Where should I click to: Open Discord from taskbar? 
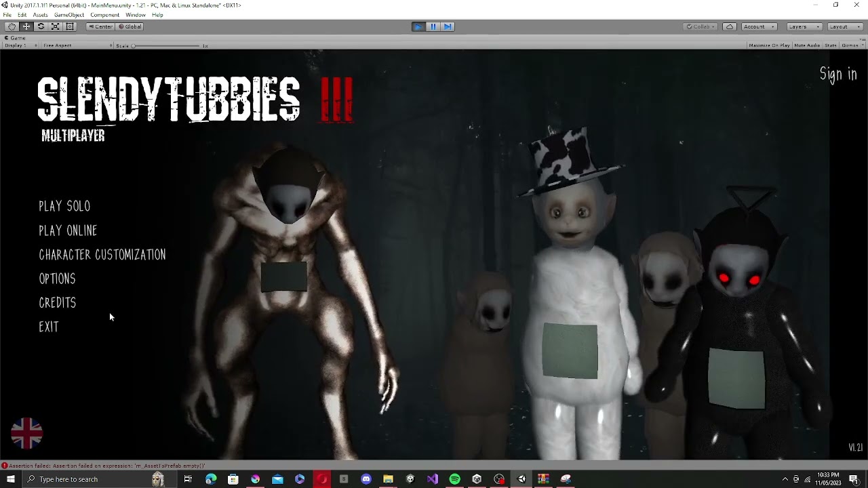366,479
